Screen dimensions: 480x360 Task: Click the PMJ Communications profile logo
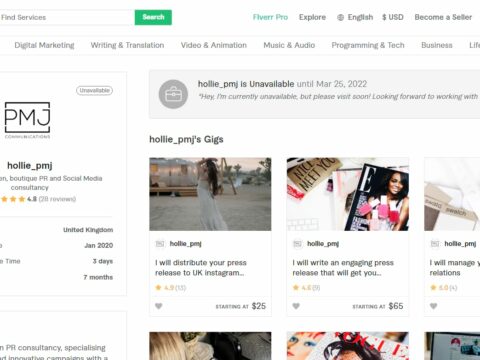pos(27,120)
